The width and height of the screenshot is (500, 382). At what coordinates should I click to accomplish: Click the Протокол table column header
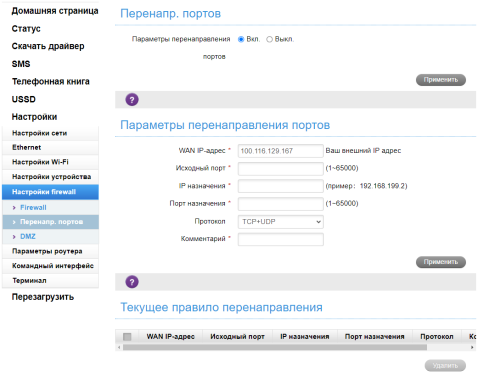437,337
